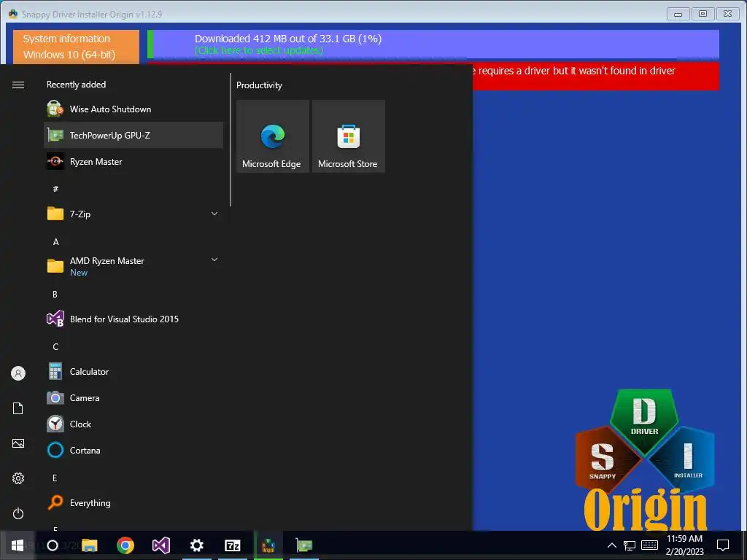Launch TechPowerUp GPU-Z from Start menu
The height and width of the screenshot is (560, 747).
(133, 135)
